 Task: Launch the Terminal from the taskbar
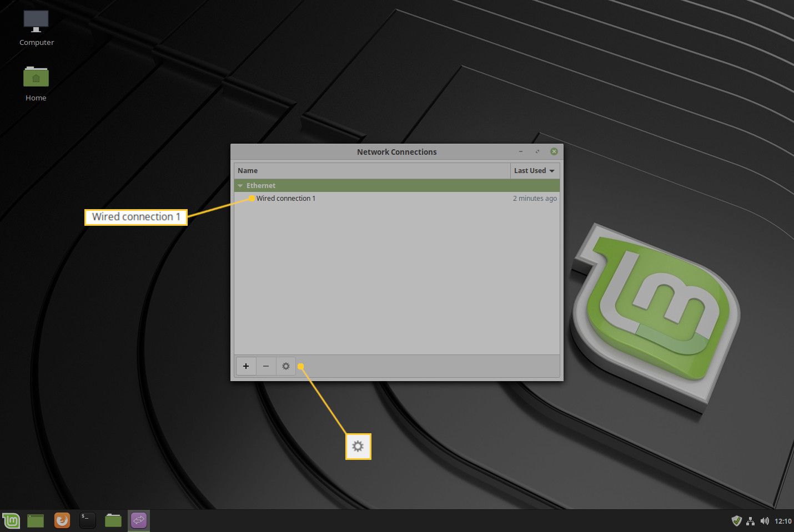pyautogui.click(x=88, y=520)
